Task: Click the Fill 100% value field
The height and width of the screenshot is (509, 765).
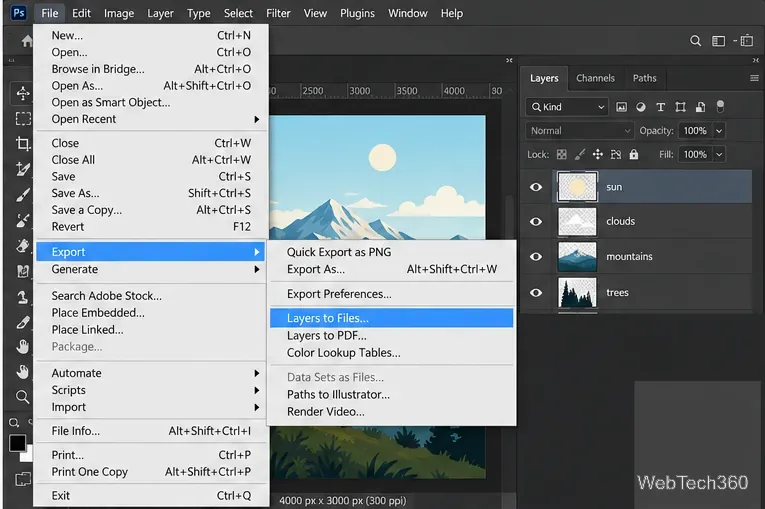Action: tap(695, 155)
